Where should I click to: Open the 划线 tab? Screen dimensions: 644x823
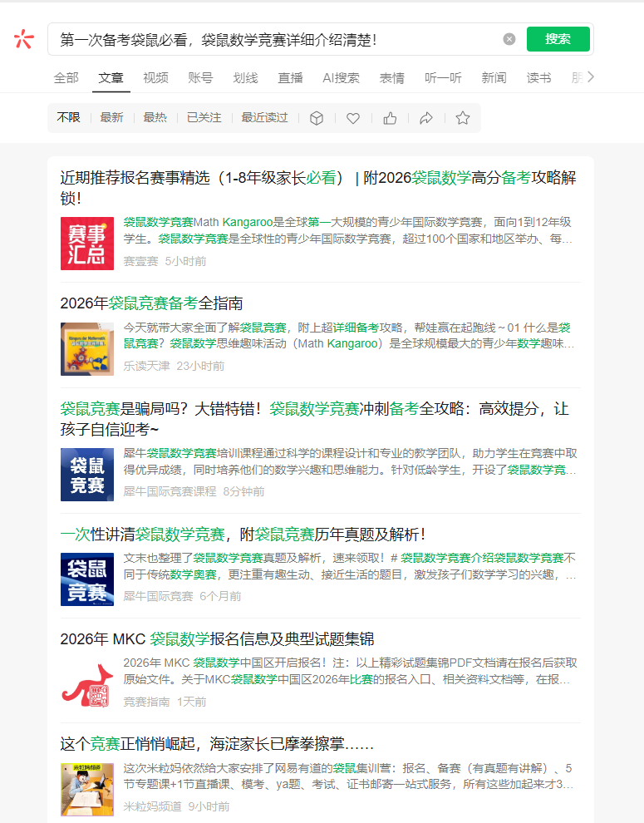(246, 78)
